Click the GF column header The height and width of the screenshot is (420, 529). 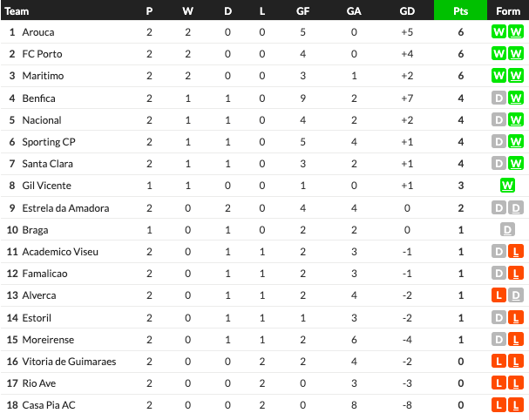[302, 11]
